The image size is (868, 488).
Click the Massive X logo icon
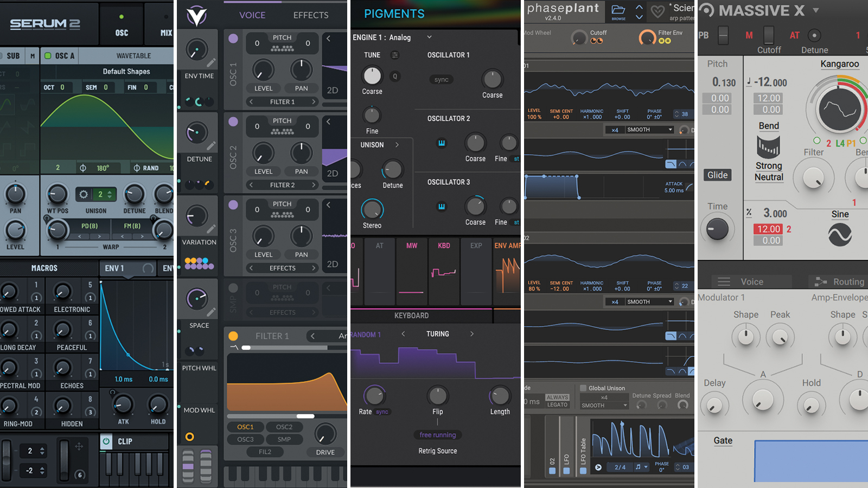pos(707,10)
